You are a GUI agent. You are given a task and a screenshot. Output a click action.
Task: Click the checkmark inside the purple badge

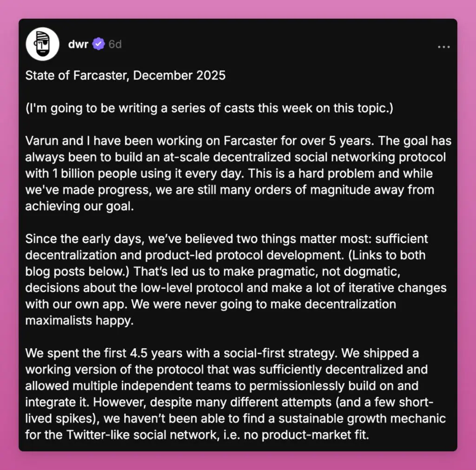tap(98, 44)
